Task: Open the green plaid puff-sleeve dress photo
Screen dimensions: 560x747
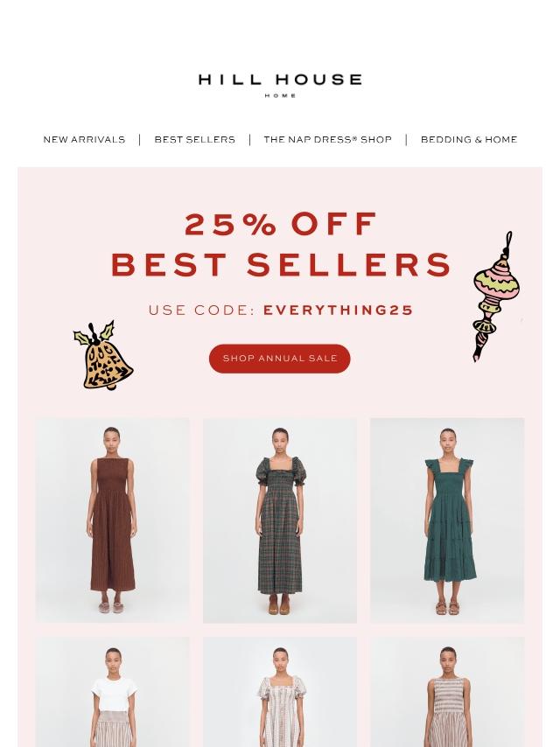Action: (280, 520)
